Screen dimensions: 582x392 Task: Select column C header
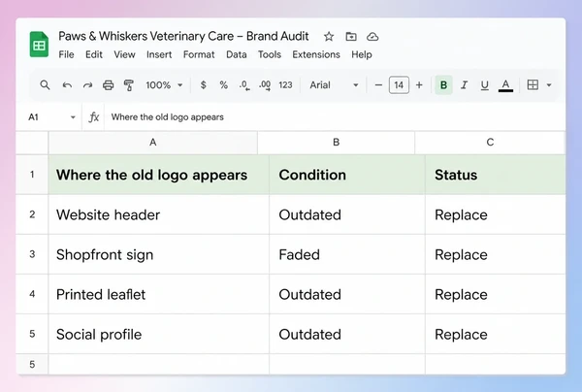pyautogui.click(x=490, y=143)
